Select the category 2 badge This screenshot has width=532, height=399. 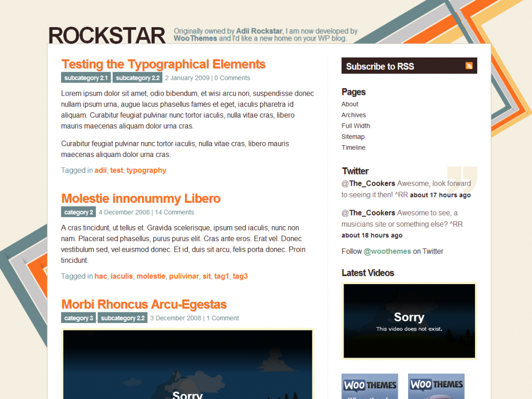(x=78, y=212)
